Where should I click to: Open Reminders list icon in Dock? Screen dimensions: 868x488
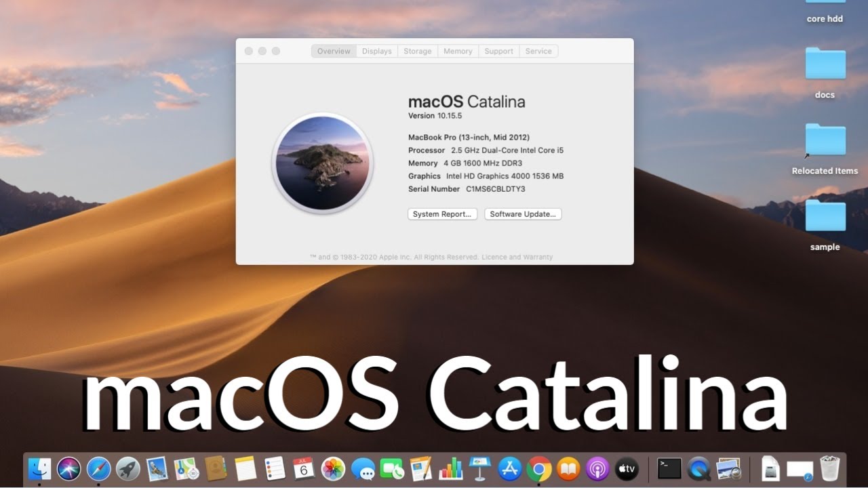(x=275, y=468)
